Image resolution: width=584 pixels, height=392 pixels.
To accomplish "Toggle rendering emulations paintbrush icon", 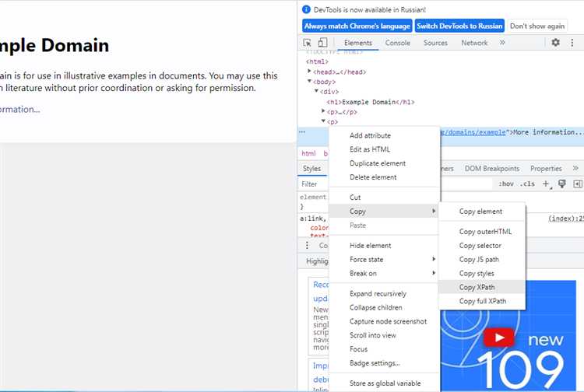I will (562, 184).
